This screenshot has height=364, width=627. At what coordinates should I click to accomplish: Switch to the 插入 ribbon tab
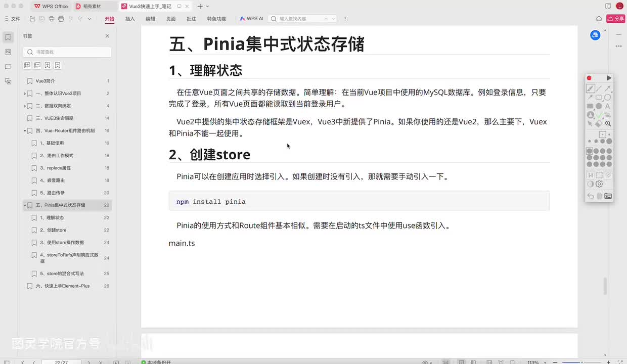[130, 19]
